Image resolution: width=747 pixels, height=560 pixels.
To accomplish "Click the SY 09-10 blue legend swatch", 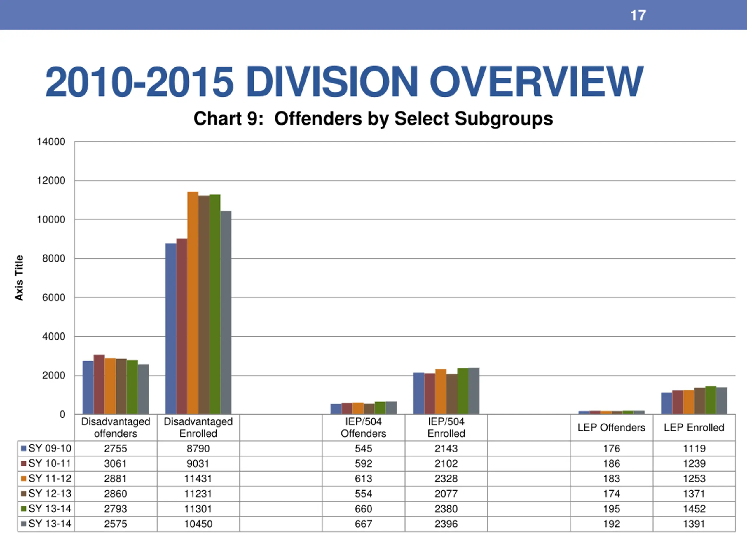I will [24, 448].
